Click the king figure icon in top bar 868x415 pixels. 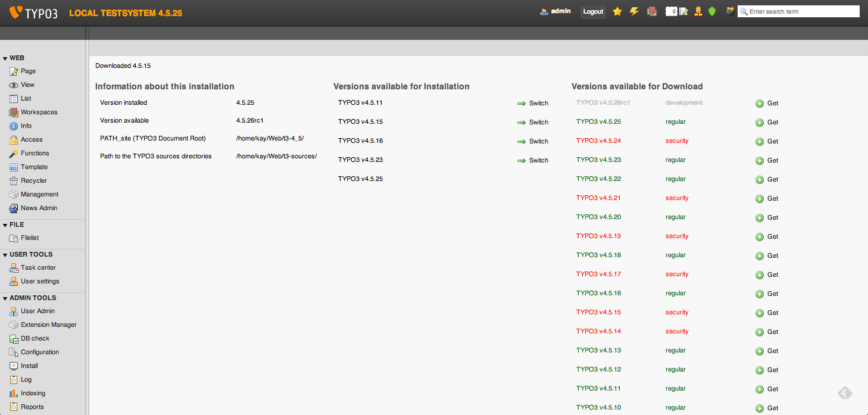tap(698, 11)
